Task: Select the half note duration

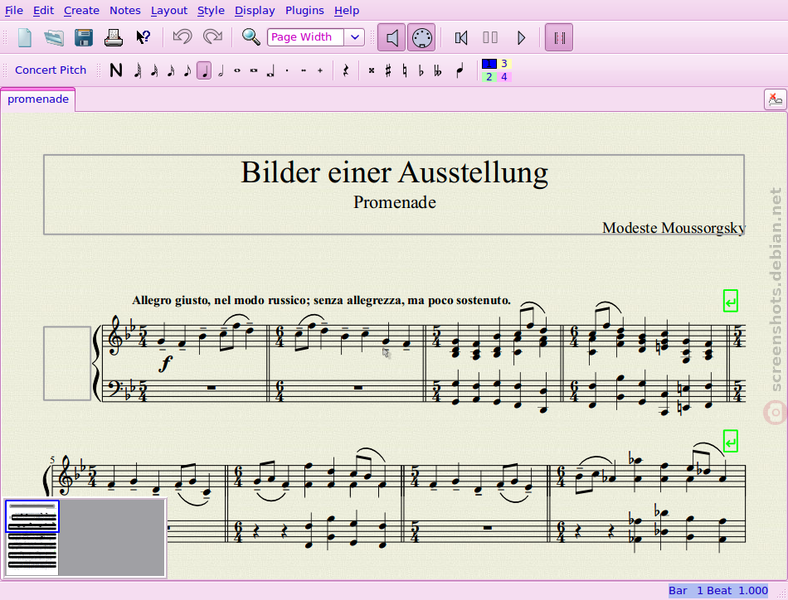Action: 221,70
